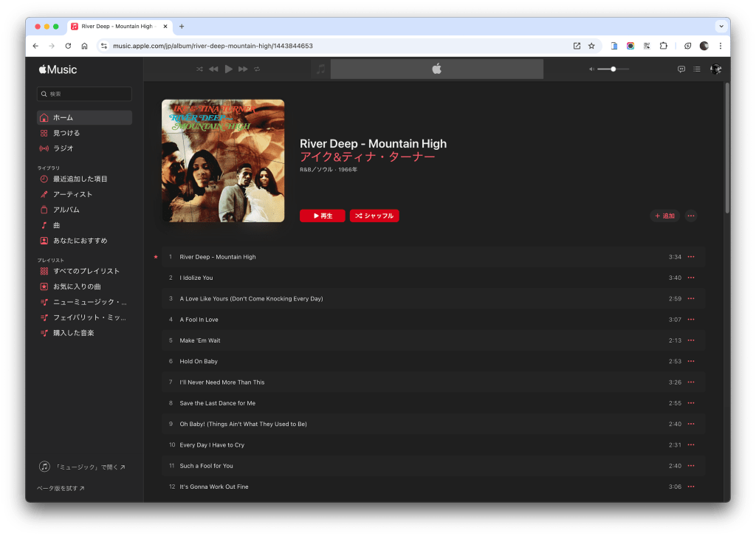The image size is (756, 536).
Task: Open the Chrome extensions puzzle icon
Action: click(663, 46)
